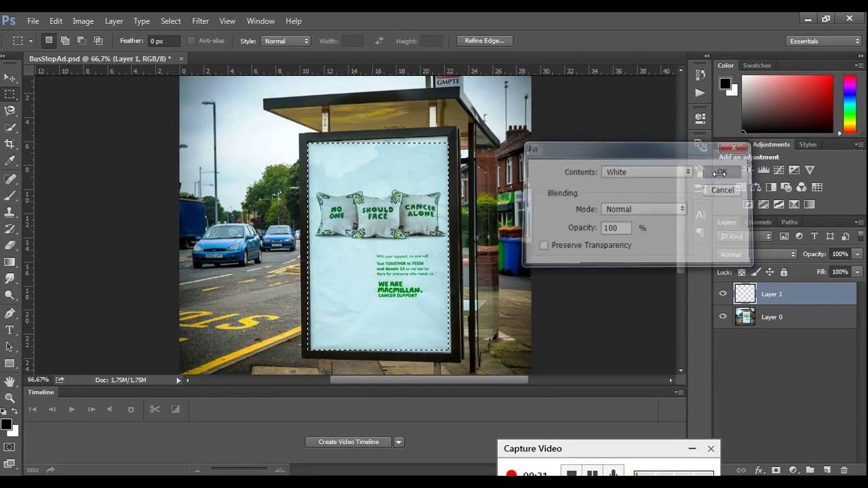Open the Actions panel play icon

point(701,92)
